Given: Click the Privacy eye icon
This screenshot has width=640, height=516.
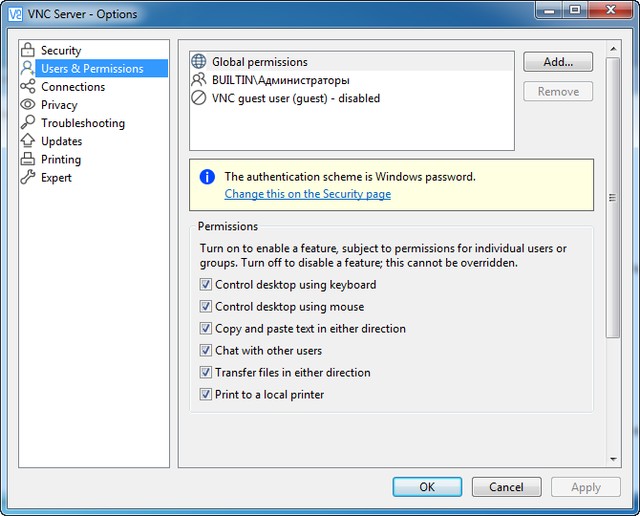Looking at the screenshot, I should click(x=28, y=104).
